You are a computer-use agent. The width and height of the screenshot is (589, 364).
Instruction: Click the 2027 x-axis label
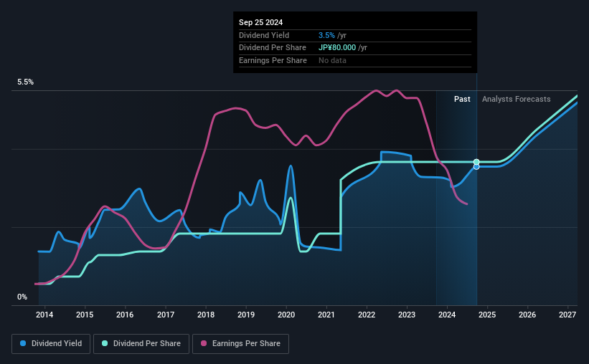click(x=567, y=315)
